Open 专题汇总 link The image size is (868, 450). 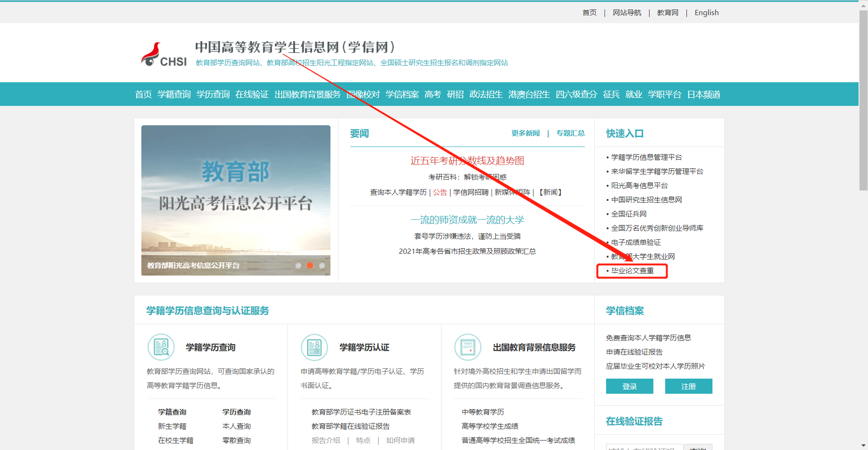pos(571,133)
